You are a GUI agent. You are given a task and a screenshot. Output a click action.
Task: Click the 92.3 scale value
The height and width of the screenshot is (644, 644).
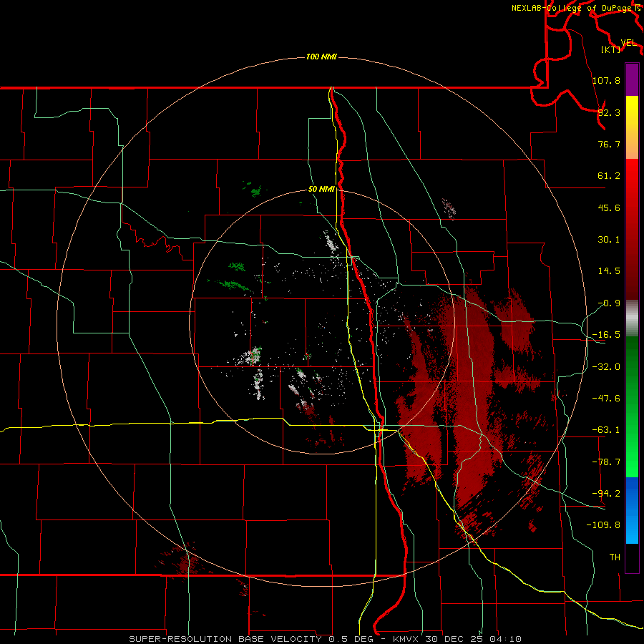point(609,112)
